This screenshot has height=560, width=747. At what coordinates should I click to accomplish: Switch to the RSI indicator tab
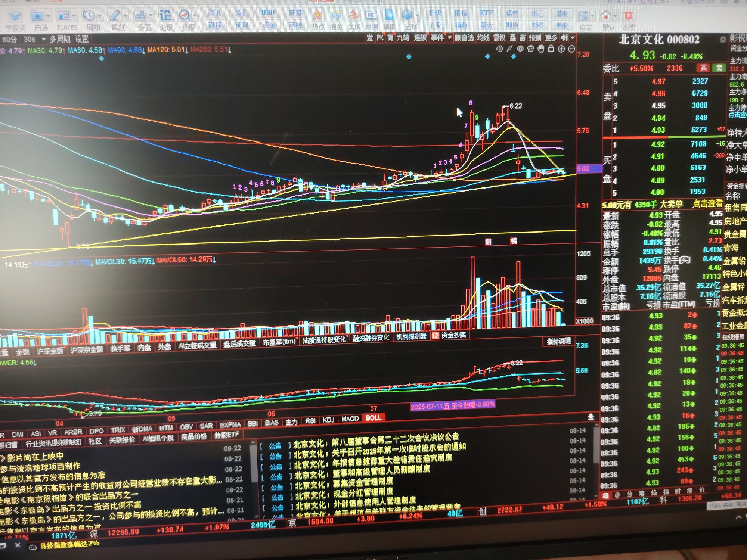pyautogui.click(x=310, y=421)
